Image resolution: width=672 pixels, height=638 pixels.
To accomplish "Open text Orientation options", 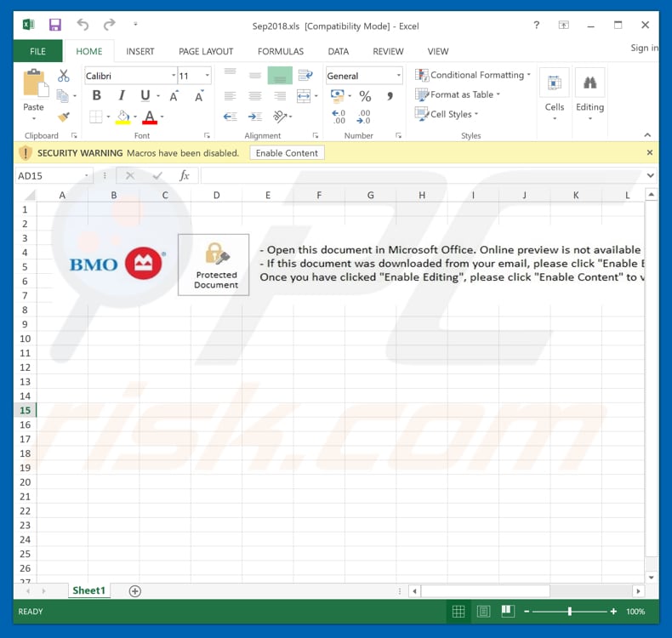I will (281, 117).
